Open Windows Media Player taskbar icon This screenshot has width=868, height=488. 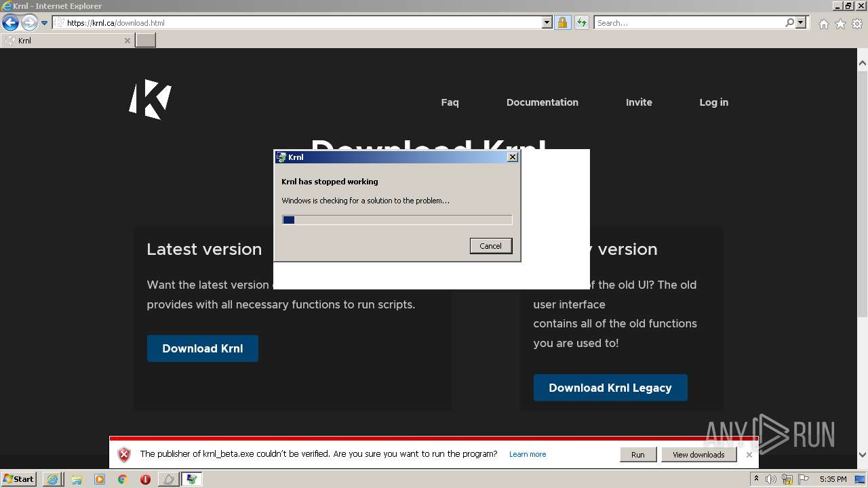pos(100,479)
